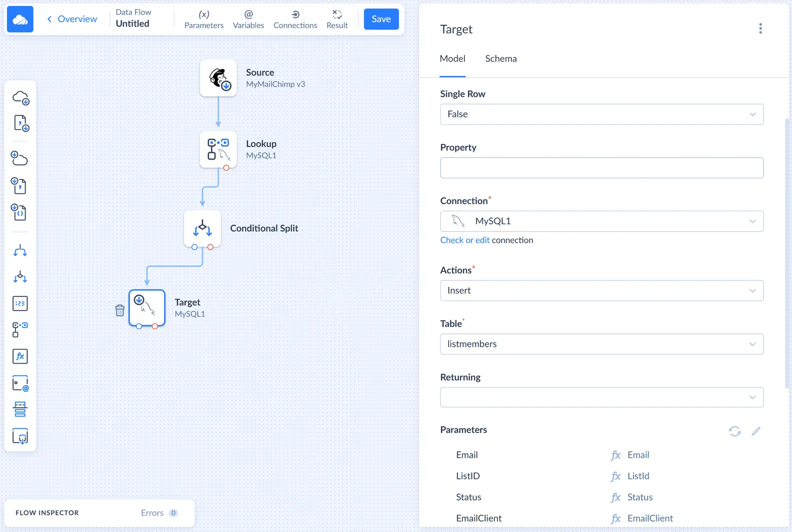Add the JSON Target file component from the sidebar
Image resolution: width=792 pixels, height=532 pixels.
point(19,212)
